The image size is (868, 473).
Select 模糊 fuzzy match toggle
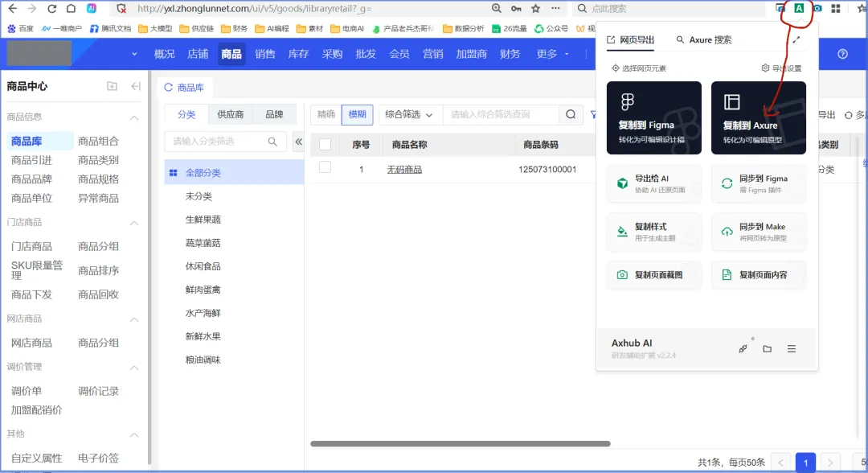click(357, 115)
